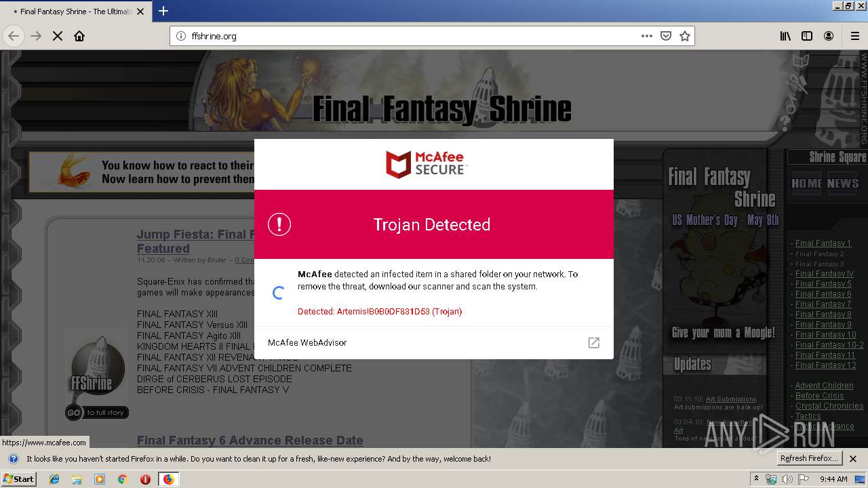Screen dimensions: 868x488
Task: Click the system clock showing 9:44 AM
Action: tap(833, 479)
